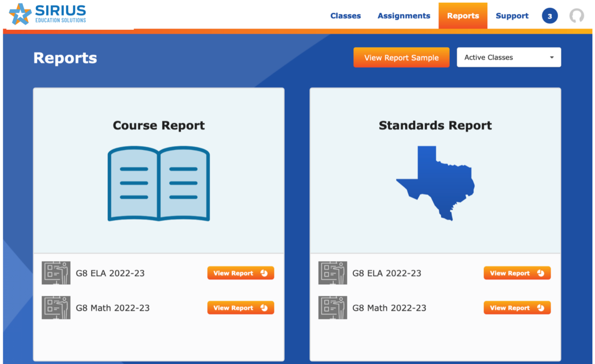Switch to the Classes tab
This screenshot has width=595, height=364.
pos(345,15)
